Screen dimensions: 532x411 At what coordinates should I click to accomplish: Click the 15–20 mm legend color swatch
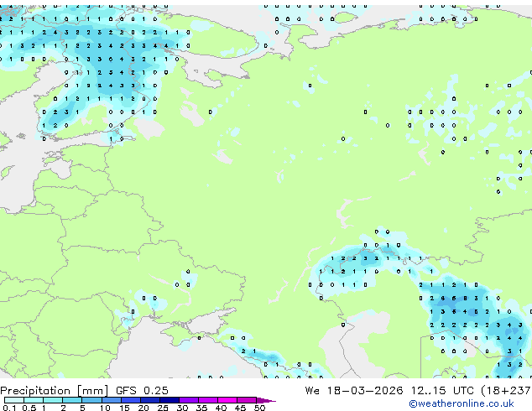tap(131, 400)
